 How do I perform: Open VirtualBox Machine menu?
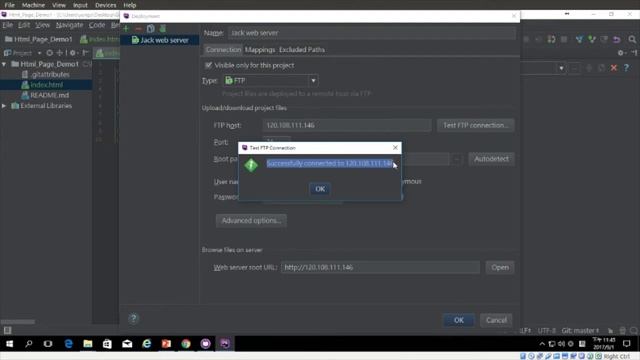33,5
